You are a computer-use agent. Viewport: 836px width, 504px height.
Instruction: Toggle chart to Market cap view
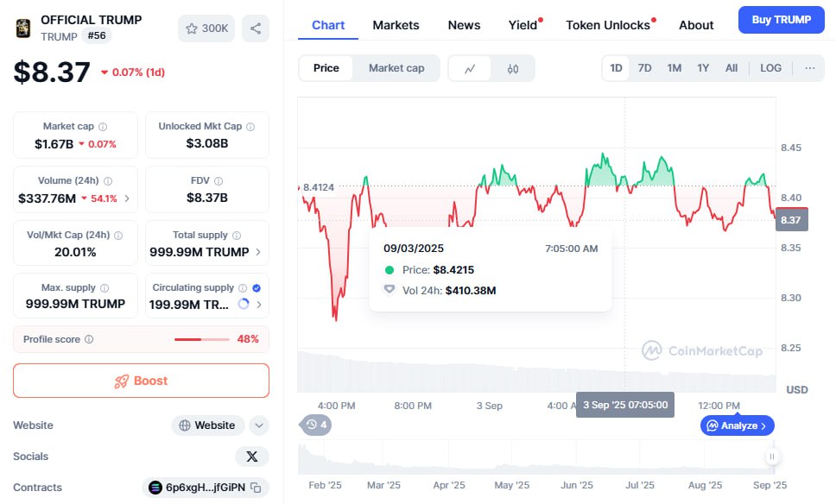click(396, 68)
